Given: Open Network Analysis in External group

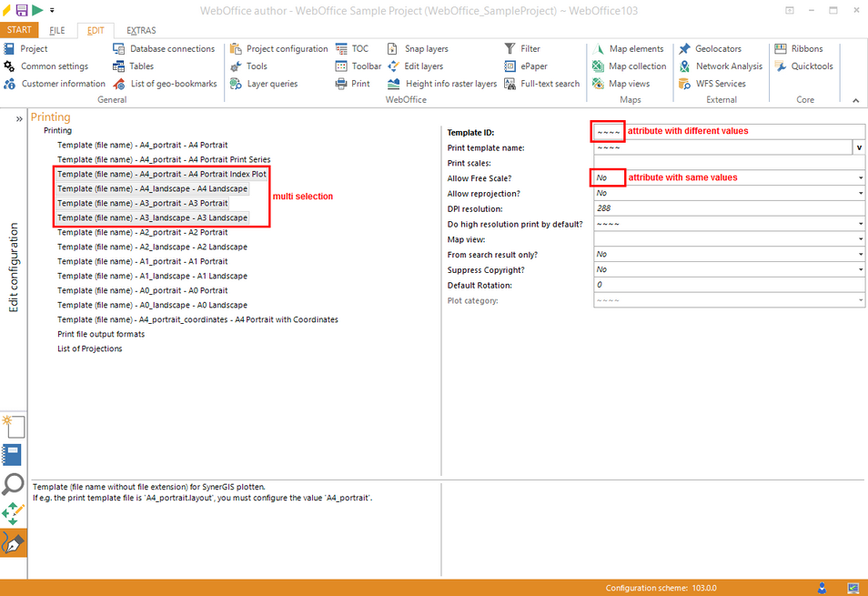Looking at the screenshot, I should pos(721,66).
